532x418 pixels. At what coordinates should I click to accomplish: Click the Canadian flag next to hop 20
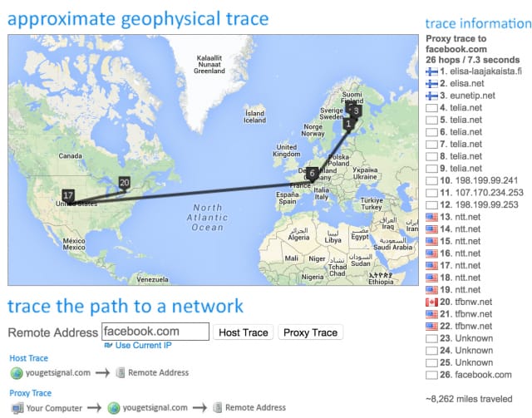pos(431,302)
